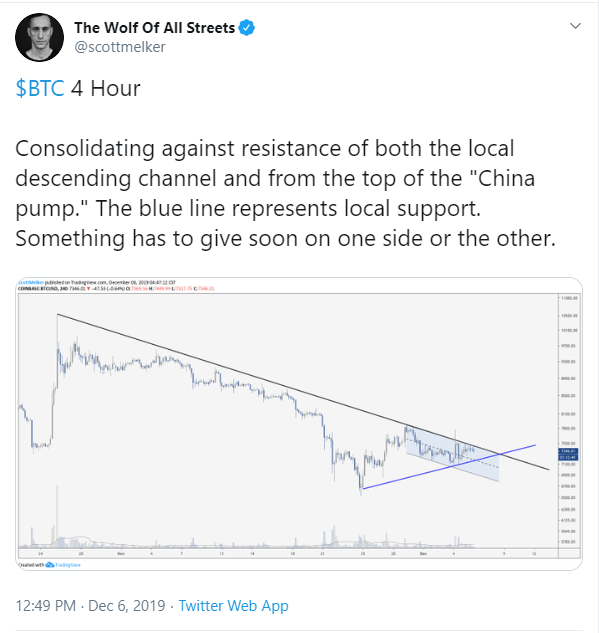This screenshot has width=599, height=633.
Task: Open the @scottmelker handle link
Action: click(x=120, y=47)
